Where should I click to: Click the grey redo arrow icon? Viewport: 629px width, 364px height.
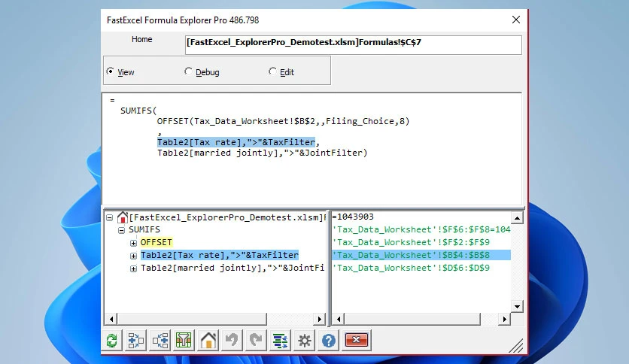coord(256,341)
